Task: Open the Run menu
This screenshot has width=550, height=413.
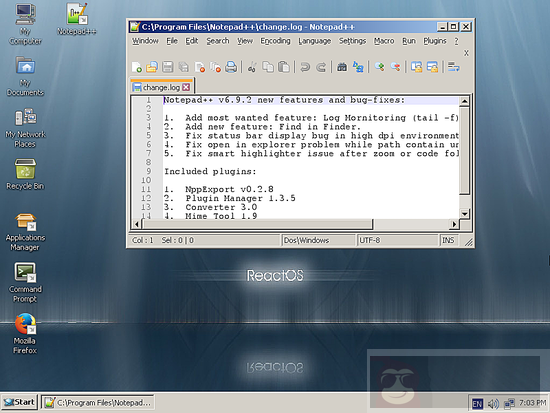Action: (x=409, y=41)
